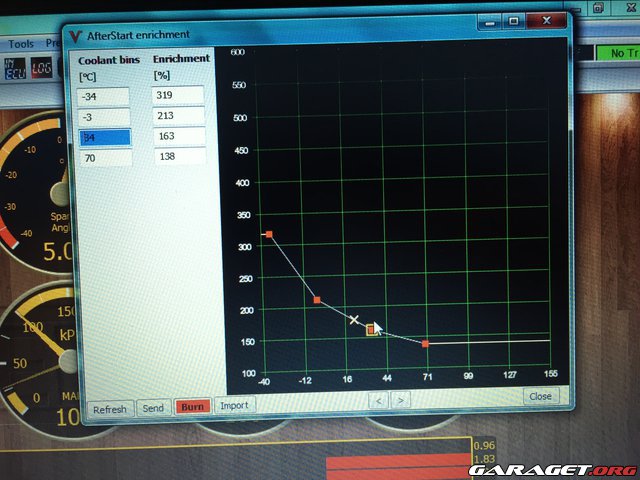Minimize the AfterStart enrichment window

[489, 20]
